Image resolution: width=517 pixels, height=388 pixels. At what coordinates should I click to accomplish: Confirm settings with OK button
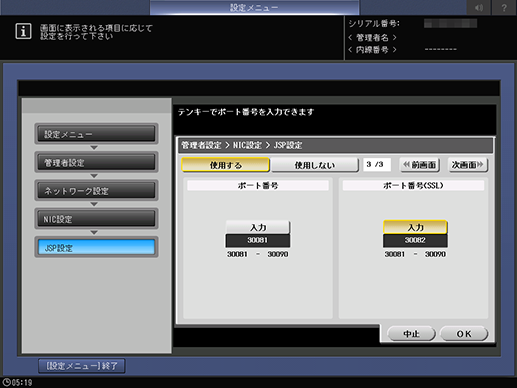(464, 334)
